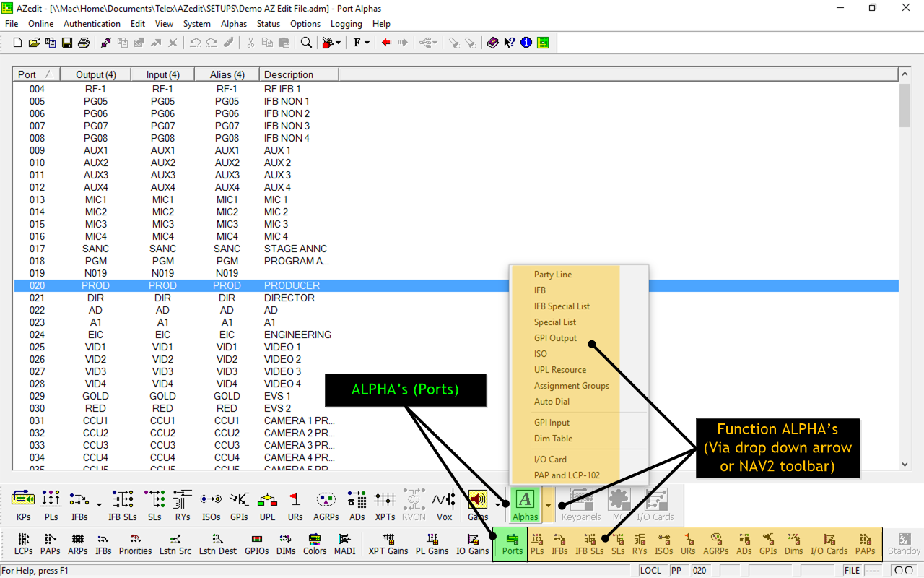
Task: Open the KPs keypanel view
Action: coord(23,504)
